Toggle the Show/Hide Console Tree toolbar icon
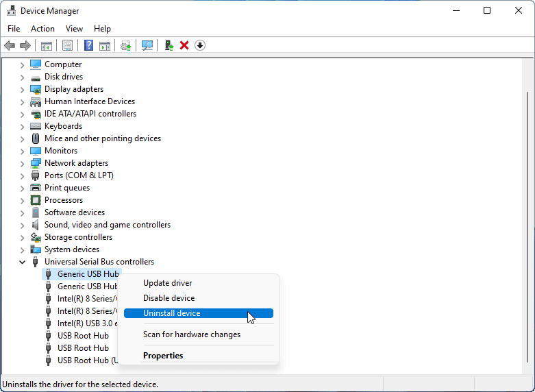 47,45
